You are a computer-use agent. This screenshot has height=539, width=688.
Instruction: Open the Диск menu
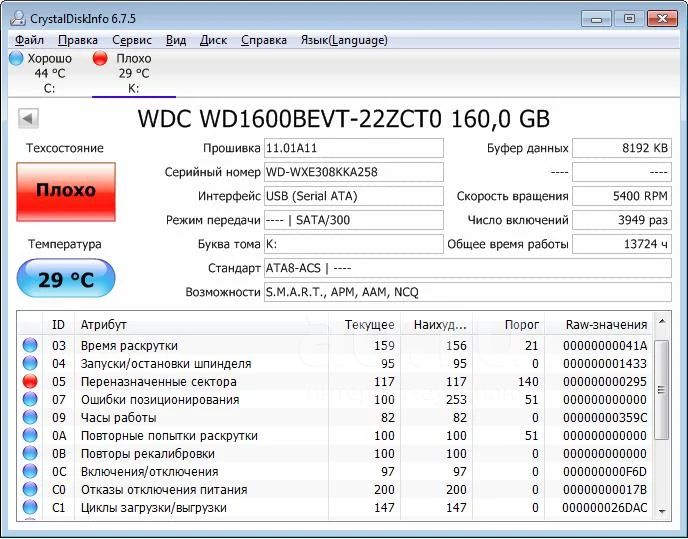point(213,40)
